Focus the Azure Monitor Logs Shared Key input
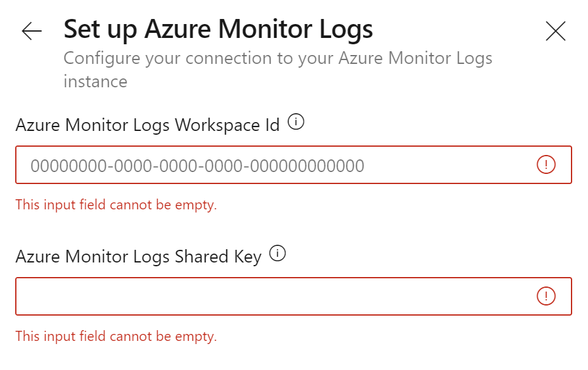Image resolution: width=588 pixels, height=370 pixels. tap(294, 296)
